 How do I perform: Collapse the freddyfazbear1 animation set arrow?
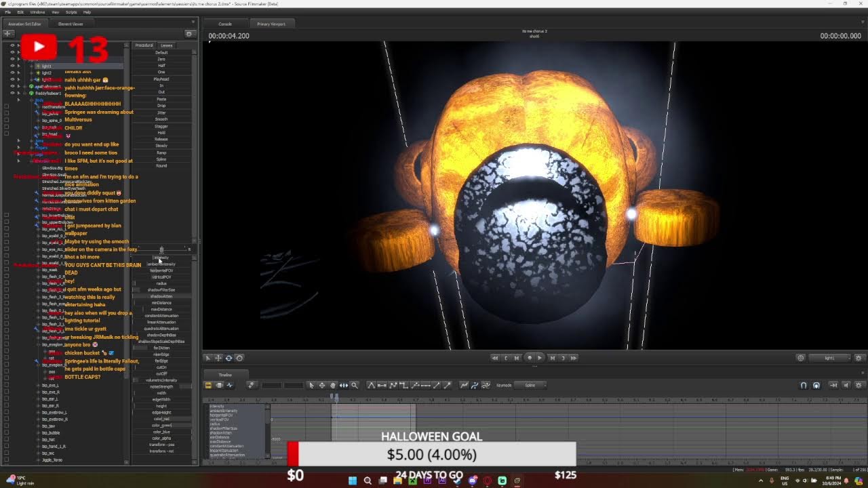pos(25,93)
